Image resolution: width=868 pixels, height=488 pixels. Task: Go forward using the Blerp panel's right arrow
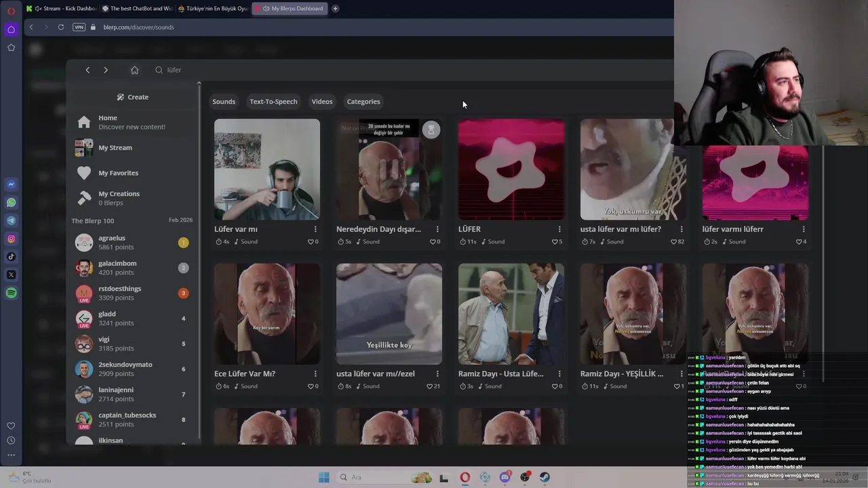point(106,70)
